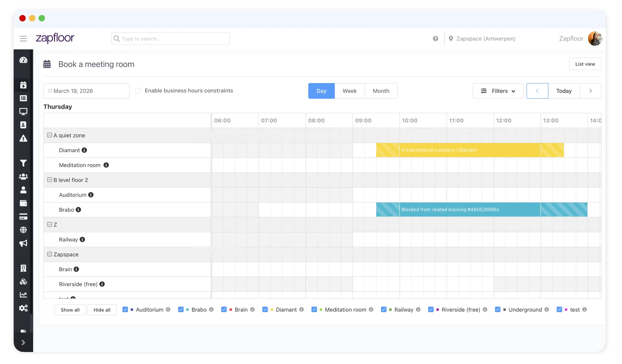622x364 pixels.
Task: Click the help question mark icon
Action: point(435,39)
